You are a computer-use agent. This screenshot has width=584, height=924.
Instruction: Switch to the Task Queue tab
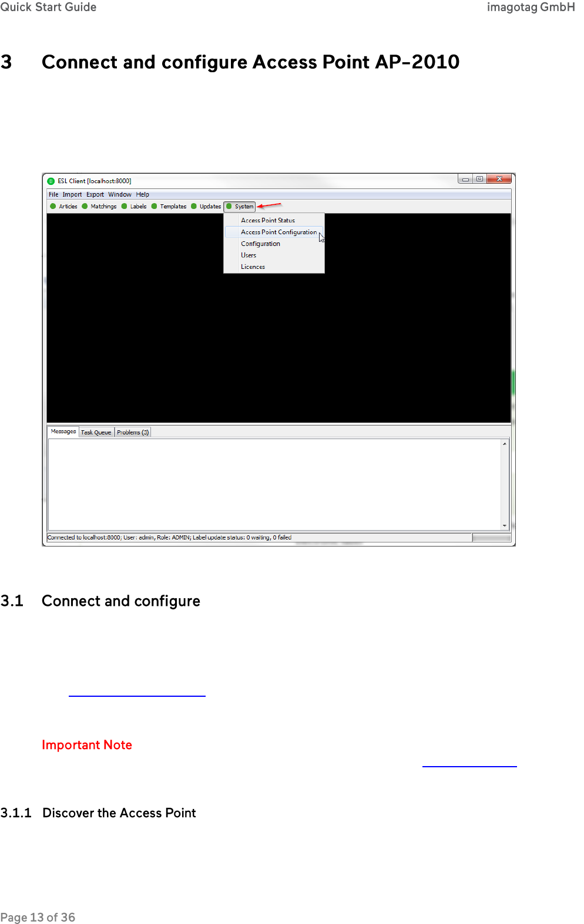pos(96,433)
